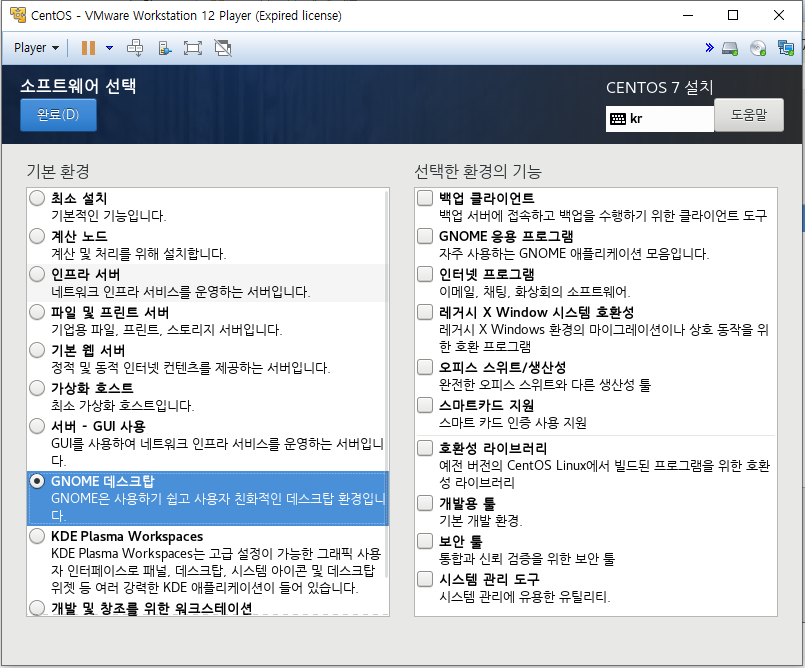This screenshot has width=805, height=668.
Task: Click the hard disk device icon
Action: coord(730,48)
